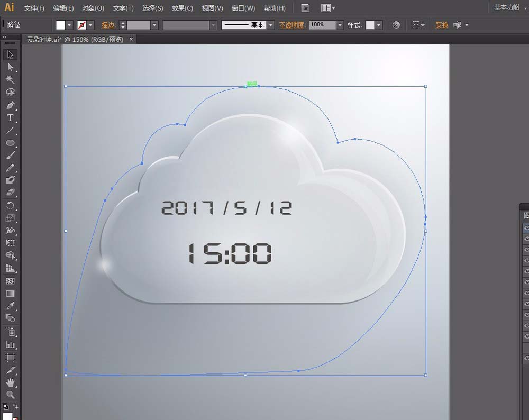Activate the Symbol Sprayer tool
The width and height of the screenshot is (529, 420).
[x=10, y=332]
